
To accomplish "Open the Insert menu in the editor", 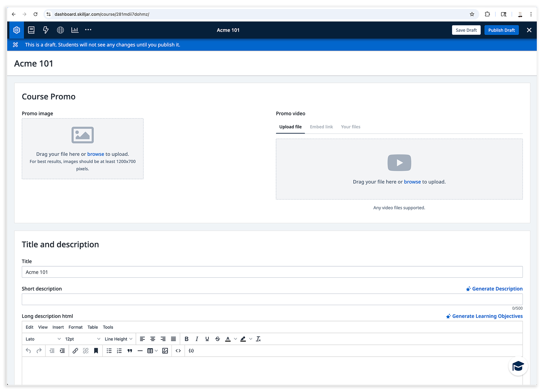I will point(58,327).
